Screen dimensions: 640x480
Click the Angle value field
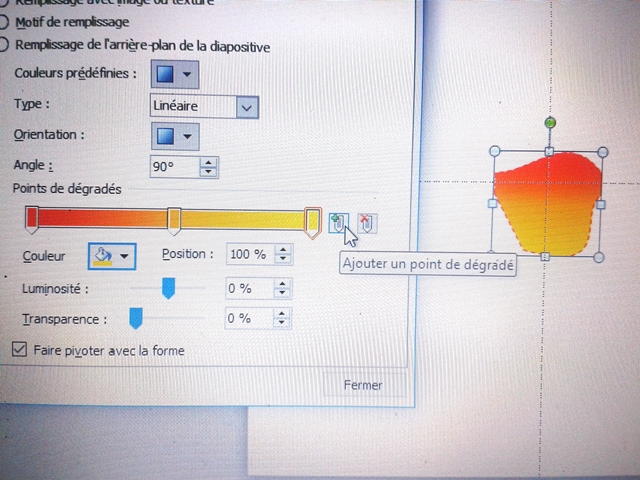[173, 166]
